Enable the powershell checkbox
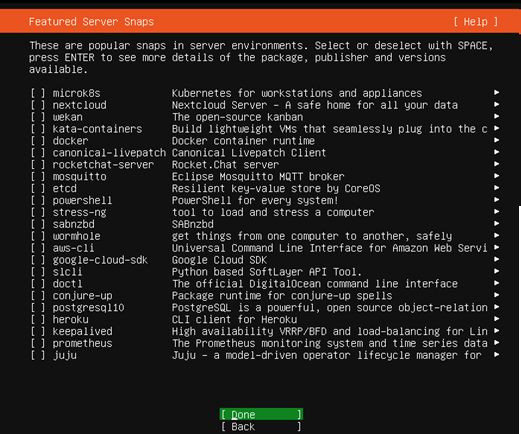This screenshot has width=521, height=434. [x=38, y=200]
